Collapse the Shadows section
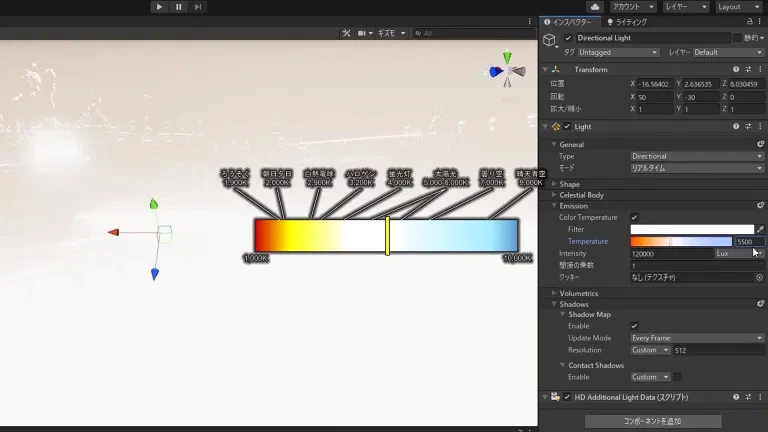The image size is (768, 432). 554,304
